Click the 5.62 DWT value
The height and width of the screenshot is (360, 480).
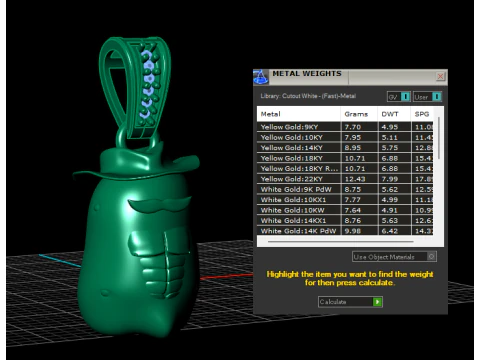(390, 189)
